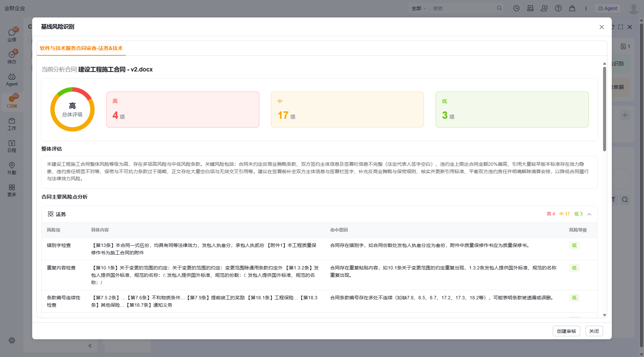Open the 外勤 location sidebar icon
644x357 pixels.
tap(12, 168)
